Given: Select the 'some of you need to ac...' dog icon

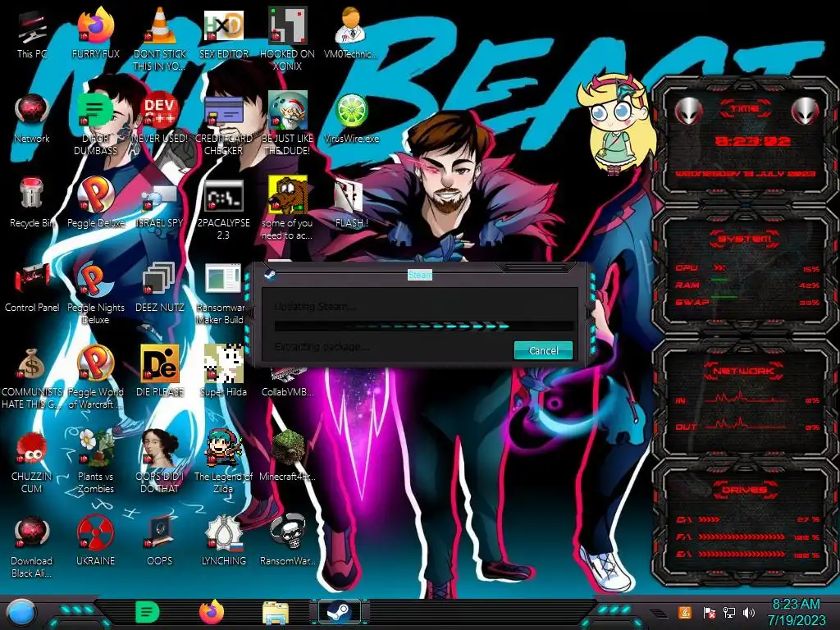Looking at the screenshot, I should 288,209.
